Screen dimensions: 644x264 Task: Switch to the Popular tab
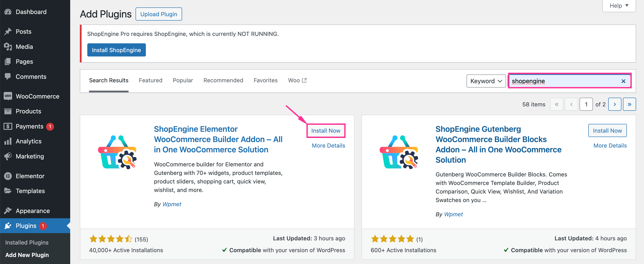182,80
